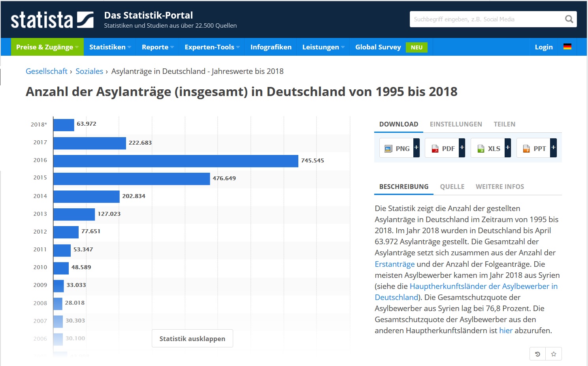Viewport: 588px width, 366px height.
Task: Switch to the BESCHREIBUNG tab
Action: [404, 187]
